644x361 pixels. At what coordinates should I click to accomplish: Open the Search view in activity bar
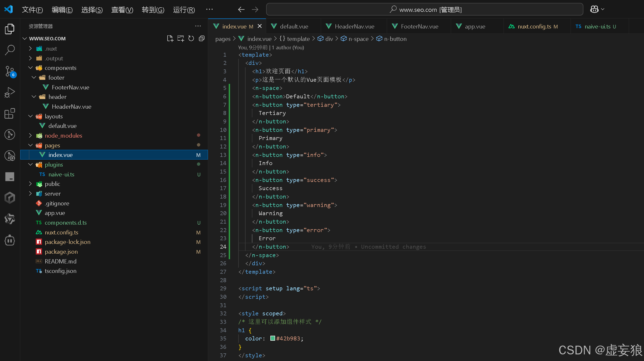coord(10,50)
